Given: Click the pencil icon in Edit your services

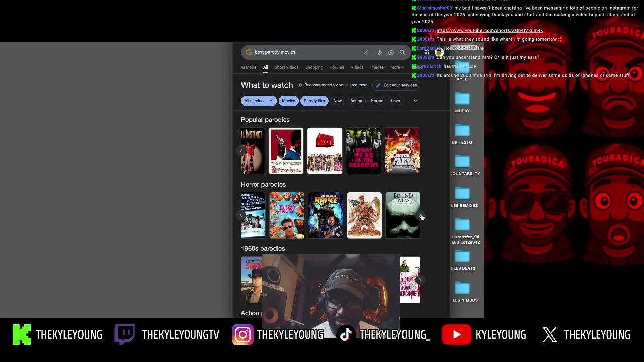Looking at the screenshot, I should pyautogui.click(x=378, y=85).
